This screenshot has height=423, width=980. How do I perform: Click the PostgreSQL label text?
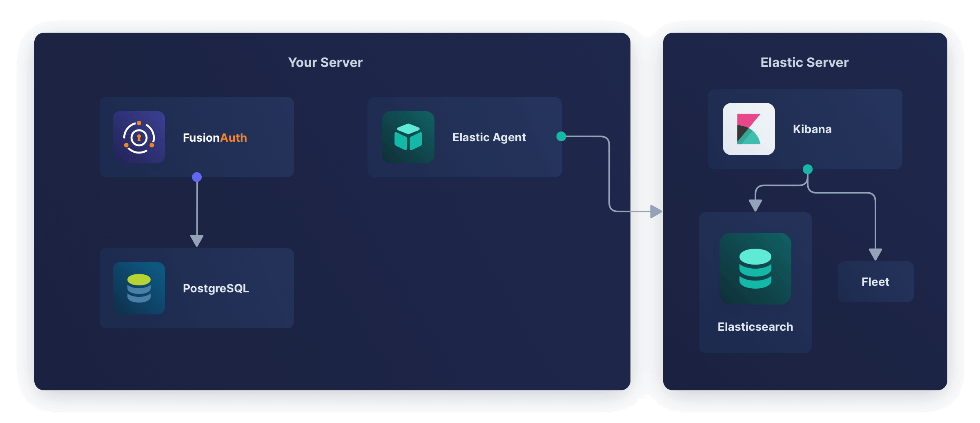tap(216, 289)
